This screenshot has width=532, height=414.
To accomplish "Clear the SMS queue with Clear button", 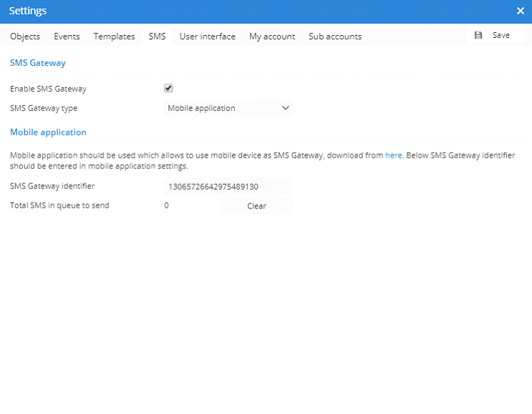I will click(256, 206).
